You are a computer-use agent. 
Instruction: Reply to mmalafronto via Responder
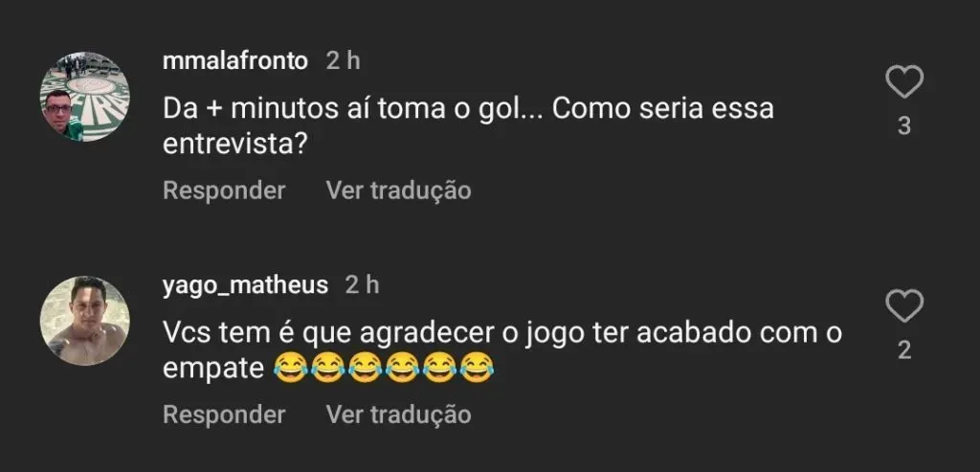[224, 191]
